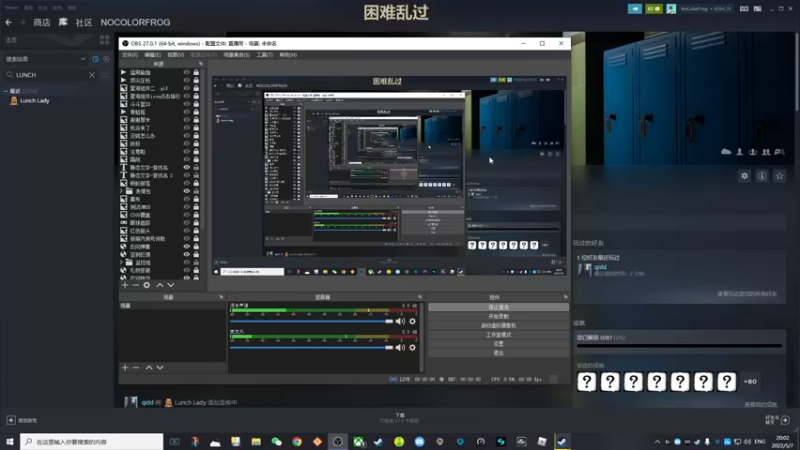Viewport: 800px width, 450px height.
Task: Add a new scene with the plus icon
Action: (125, 367)
